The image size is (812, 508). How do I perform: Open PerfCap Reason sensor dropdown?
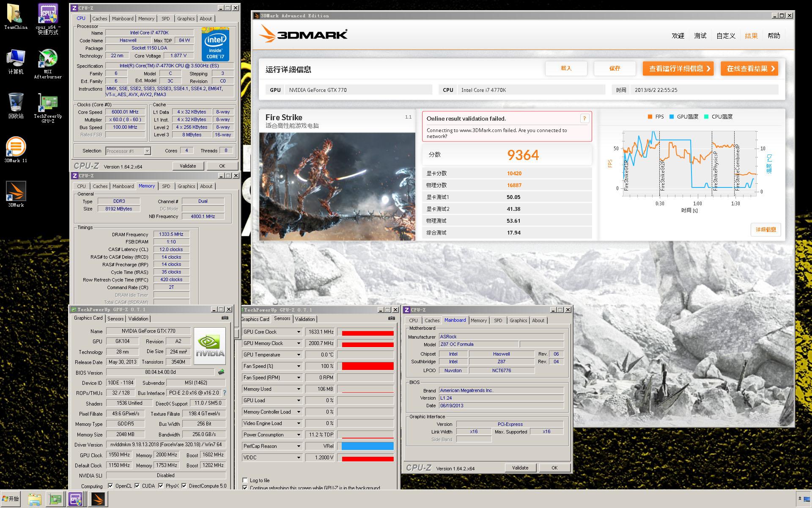point(299,446)
